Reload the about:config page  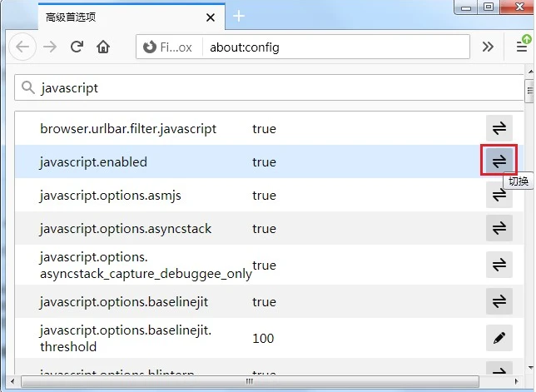[x=77, y=47]
